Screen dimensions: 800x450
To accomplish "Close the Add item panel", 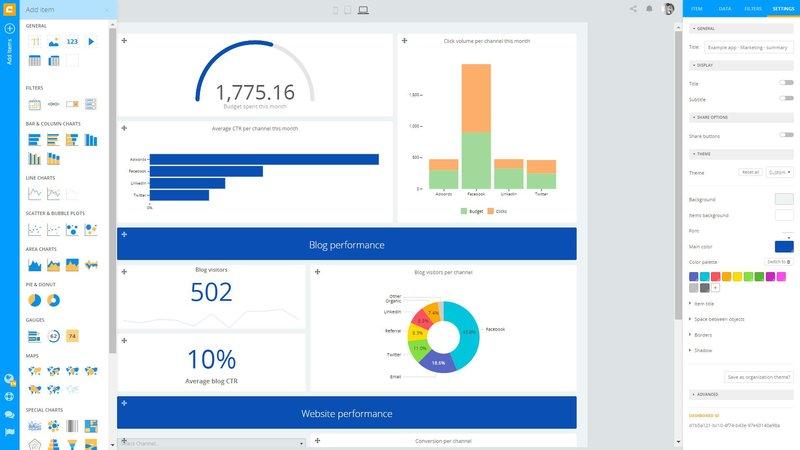I will [x=107, y=9].
